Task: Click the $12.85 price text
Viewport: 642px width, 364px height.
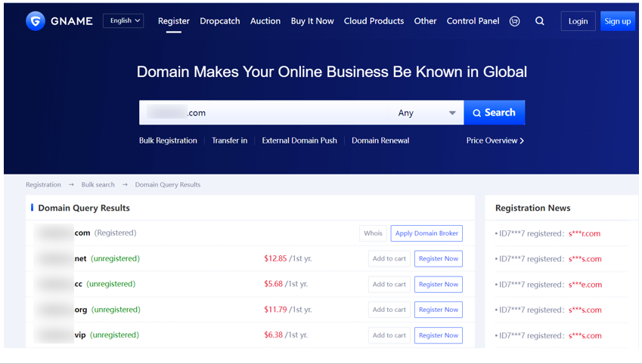Action: click(275, 258)
